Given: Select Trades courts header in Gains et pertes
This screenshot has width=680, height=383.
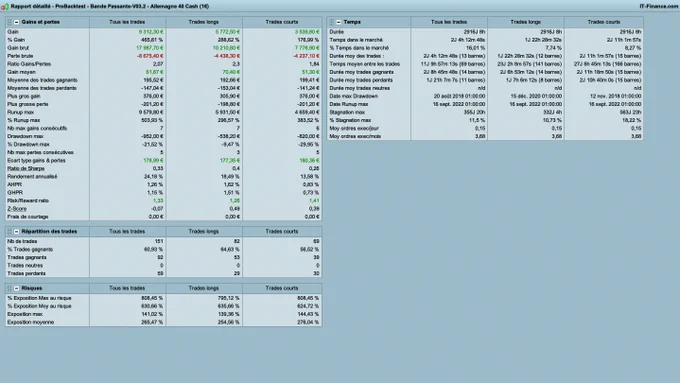Looking at the screenshot, I should point(282,22).
